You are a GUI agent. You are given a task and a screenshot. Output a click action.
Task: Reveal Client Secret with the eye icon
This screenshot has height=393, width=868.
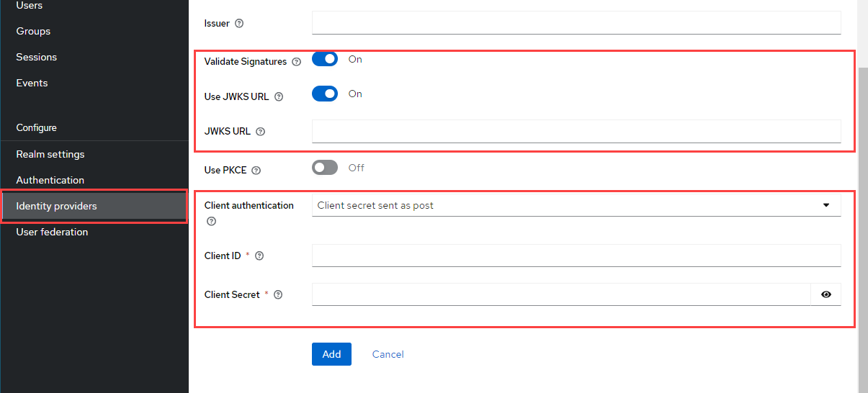[826, 294]
